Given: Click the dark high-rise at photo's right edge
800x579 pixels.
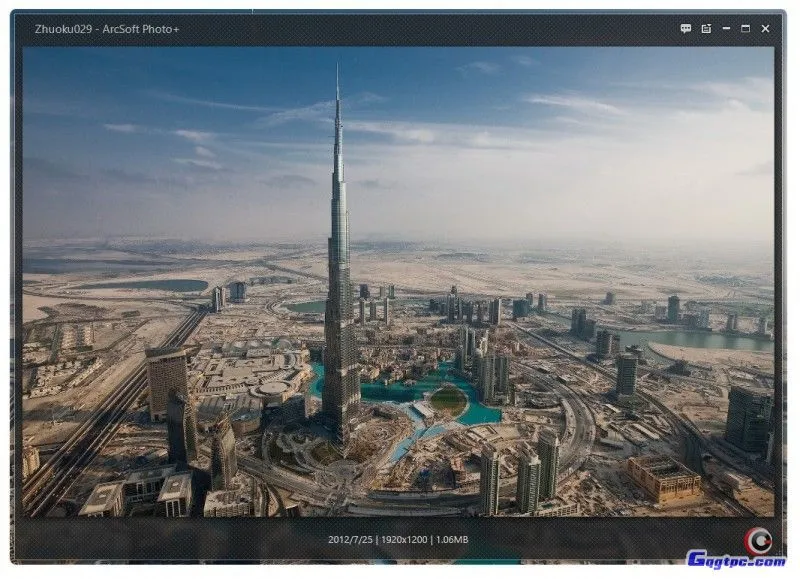Looking at the screenshot, I should point(748,418).
